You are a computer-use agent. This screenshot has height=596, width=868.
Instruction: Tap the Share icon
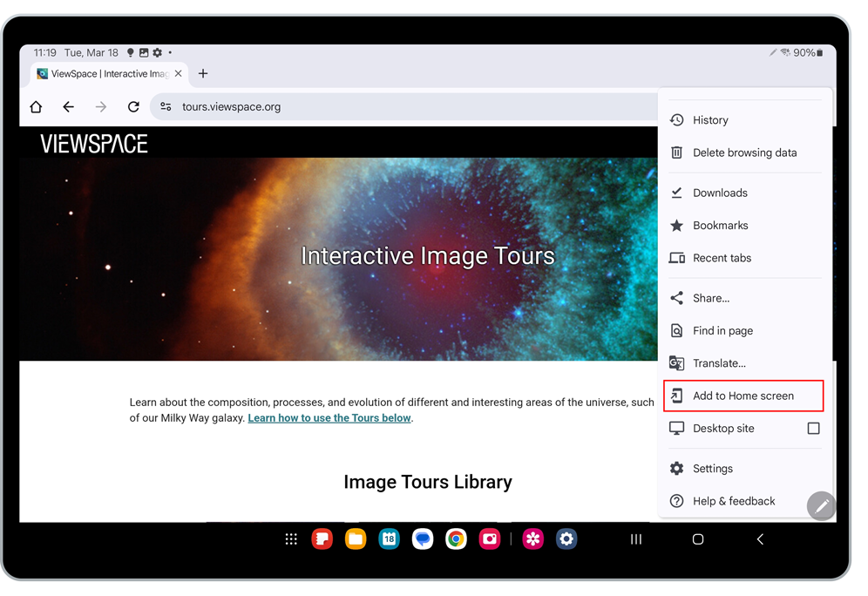(x=676, y=298)
